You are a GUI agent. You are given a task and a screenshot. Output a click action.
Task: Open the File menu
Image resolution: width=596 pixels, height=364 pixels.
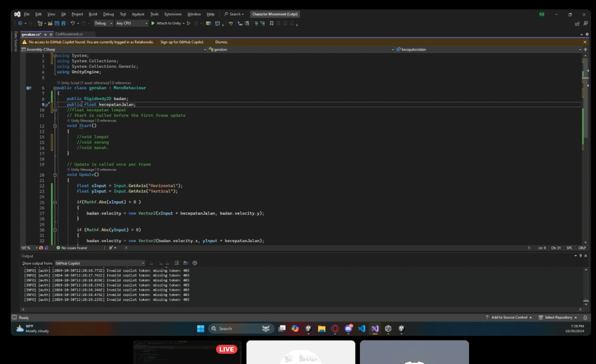[27, 14]
